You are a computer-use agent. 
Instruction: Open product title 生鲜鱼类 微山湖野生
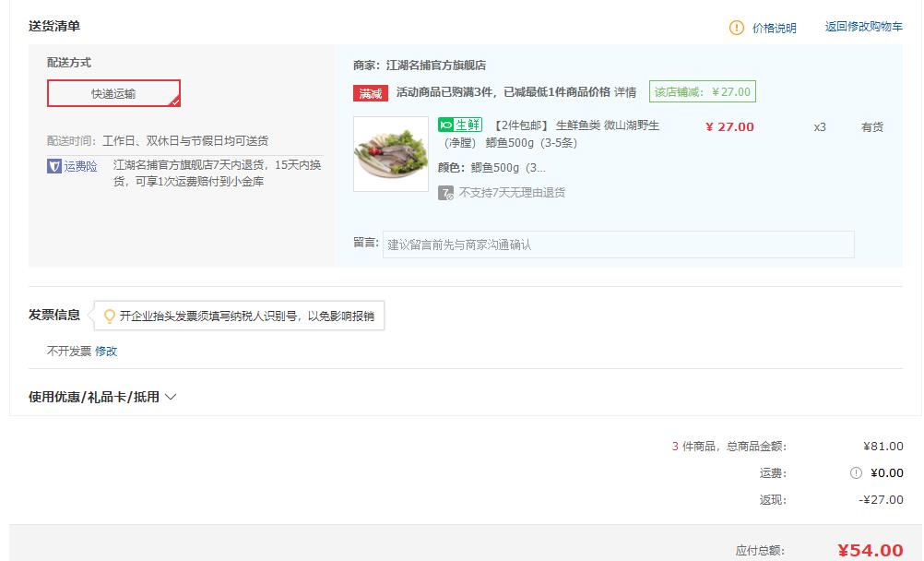tap(607, 125)
